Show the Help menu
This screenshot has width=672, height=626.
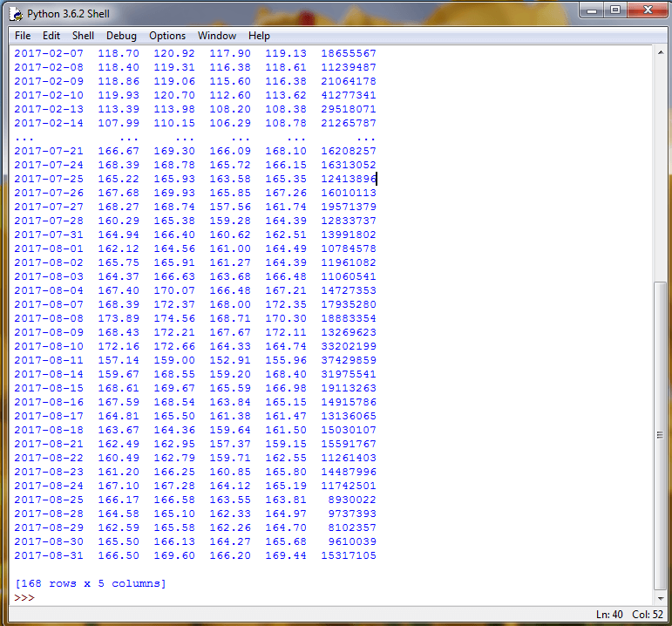[x=259, y=36]
